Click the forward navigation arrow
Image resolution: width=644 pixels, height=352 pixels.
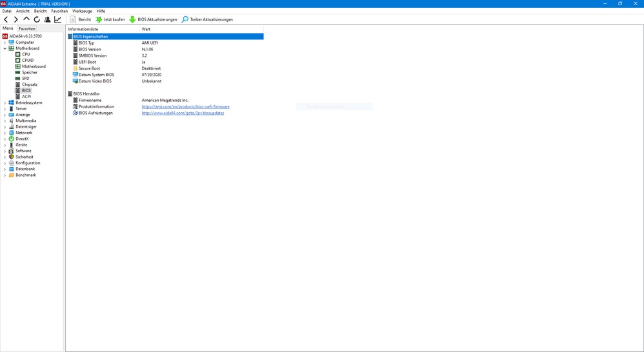click(x=16, y=19)
